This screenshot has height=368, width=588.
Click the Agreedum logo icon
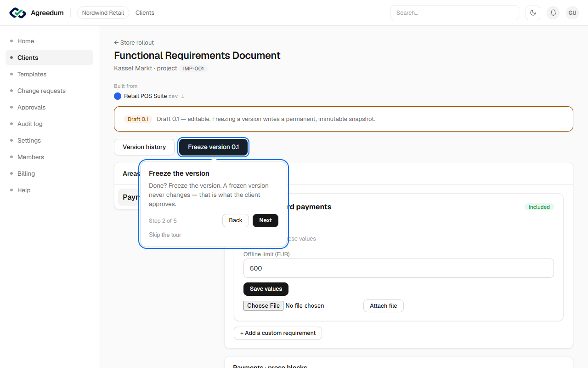[17, 13]
